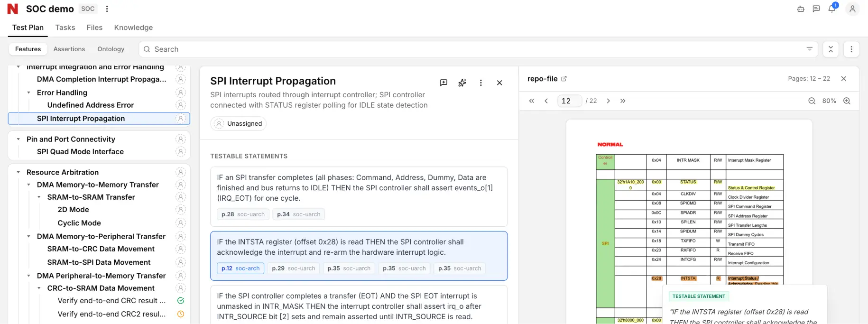
Task: Open repo-file in external link
Action: [x=564, y=79]
